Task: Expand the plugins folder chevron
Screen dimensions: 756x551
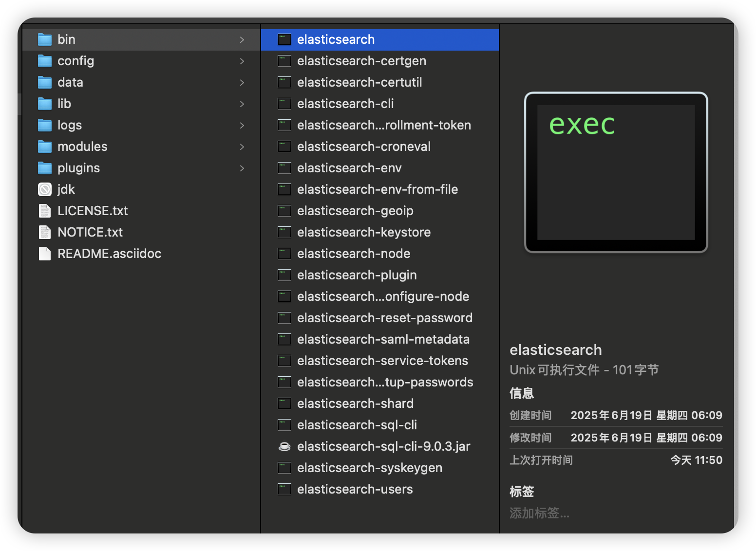Action: [242, 168]
